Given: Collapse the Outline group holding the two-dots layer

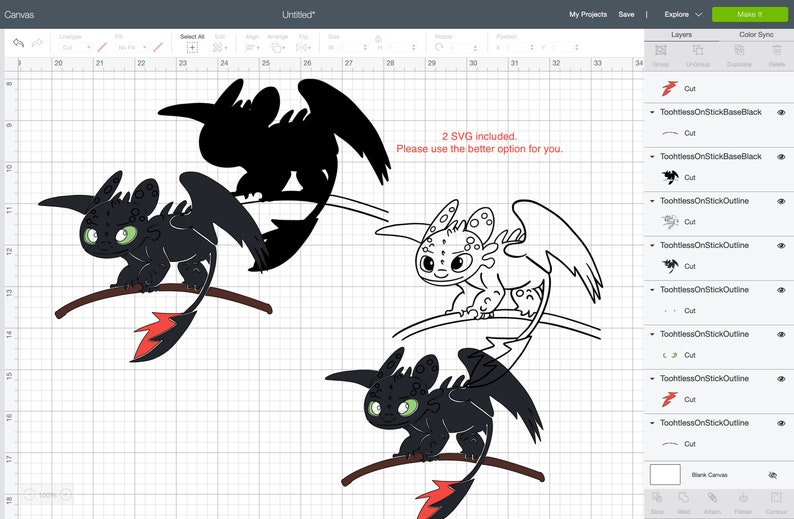Looking at the screenshot, I should point(652,290).
